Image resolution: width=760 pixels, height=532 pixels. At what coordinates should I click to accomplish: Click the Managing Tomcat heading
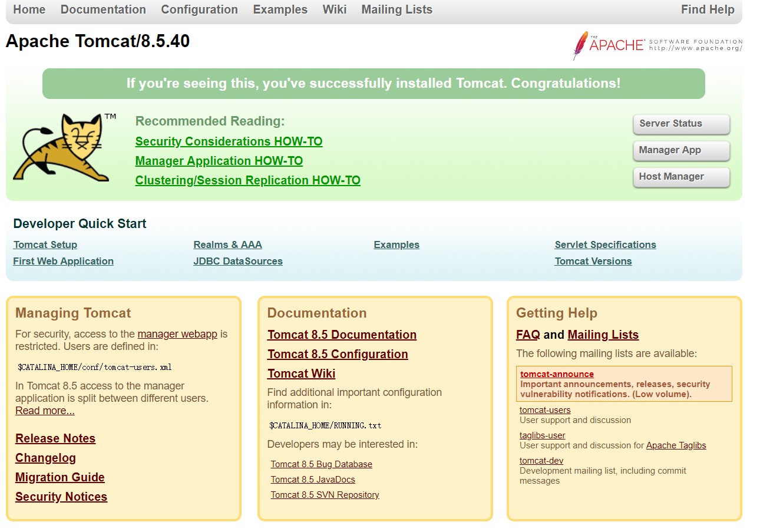point(73,313)
